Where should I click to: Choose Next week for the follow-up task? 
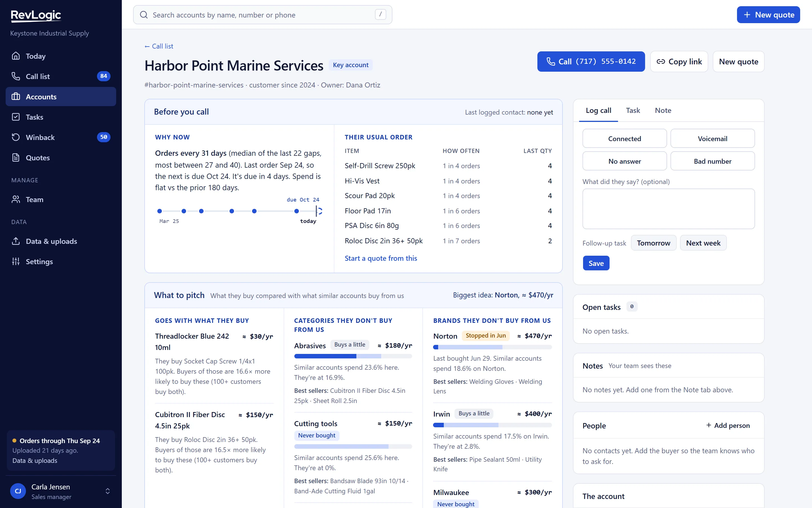click(x=703, y=243)
